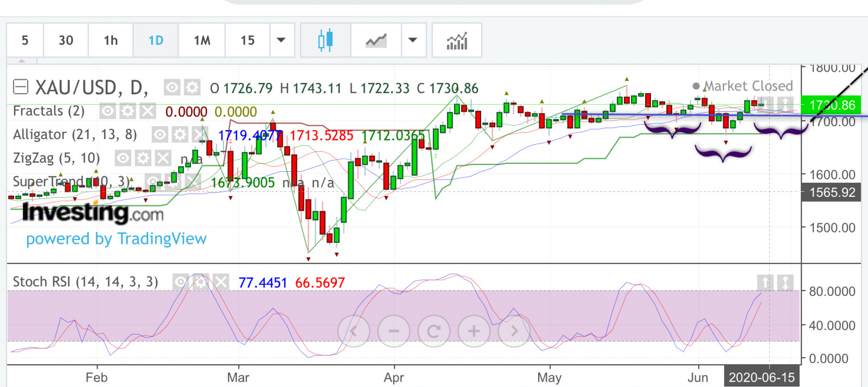Click the 1600.00 price axis label
Screen dimensions: 868x387
pyautogui.click(x=832, y=175)
